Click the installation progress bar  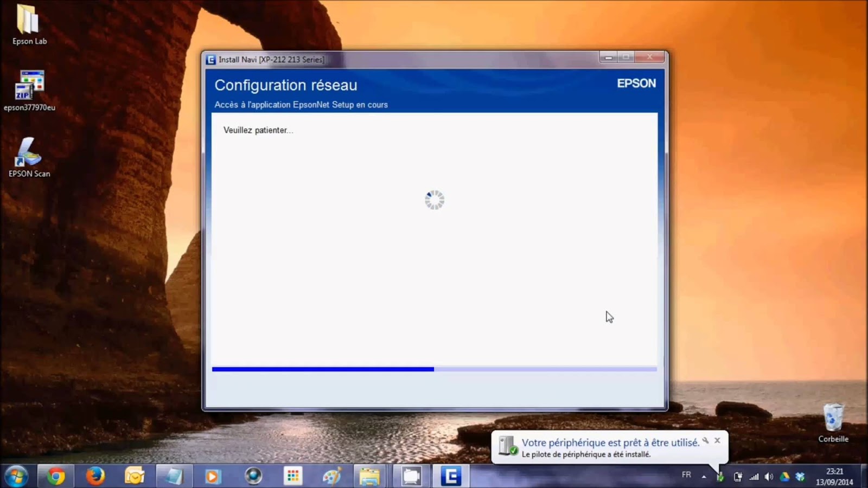(x=434, y=369)
